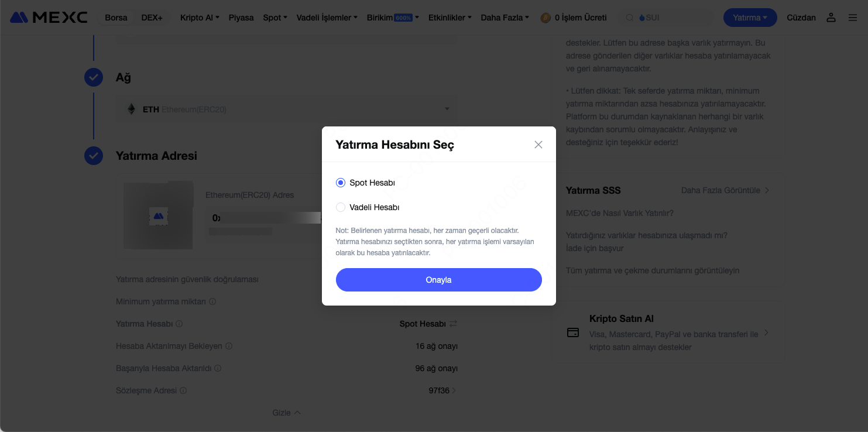Image resolution: width=868 pixels, height=432 pixels.
Task: Select the Vadeli Hesabı radio option
Action: point(341,207)
